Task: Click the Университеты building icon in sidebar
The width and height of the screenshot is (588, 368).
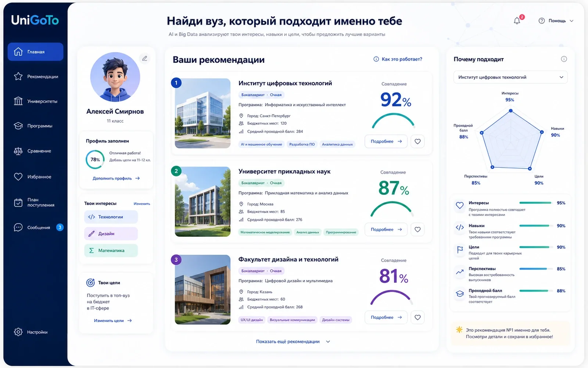Action: (x=18, y=101)
